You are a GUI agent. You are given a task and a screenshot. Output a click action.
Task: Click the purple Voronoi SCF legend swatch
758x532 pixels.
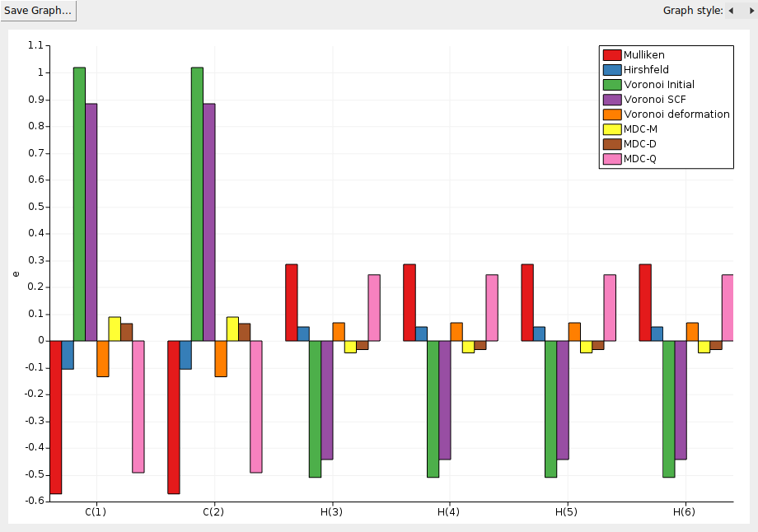click(x=611, y=99)
